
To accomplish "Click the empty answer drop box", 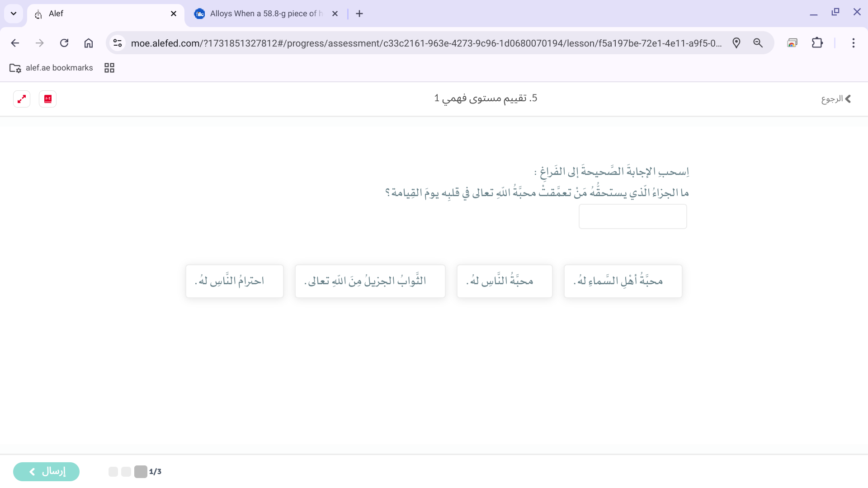I will tap(632, 216).
